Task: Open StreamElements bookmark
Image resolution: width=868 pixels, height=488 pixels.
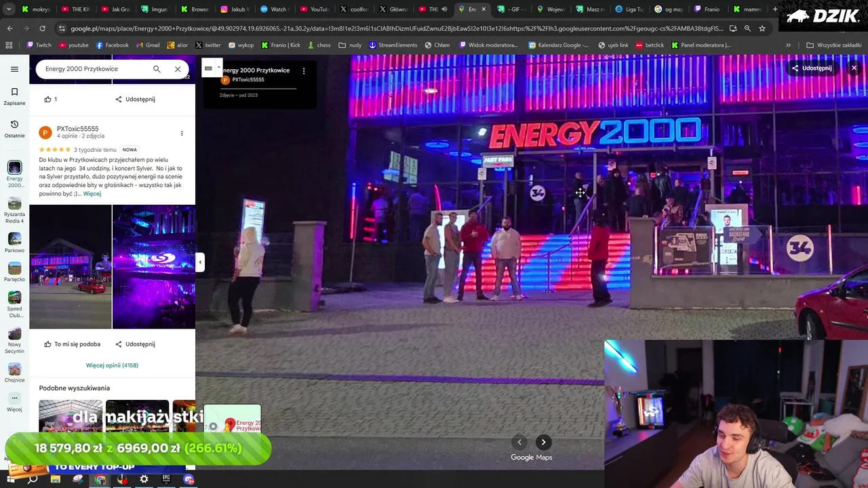Action: (393, 45)
